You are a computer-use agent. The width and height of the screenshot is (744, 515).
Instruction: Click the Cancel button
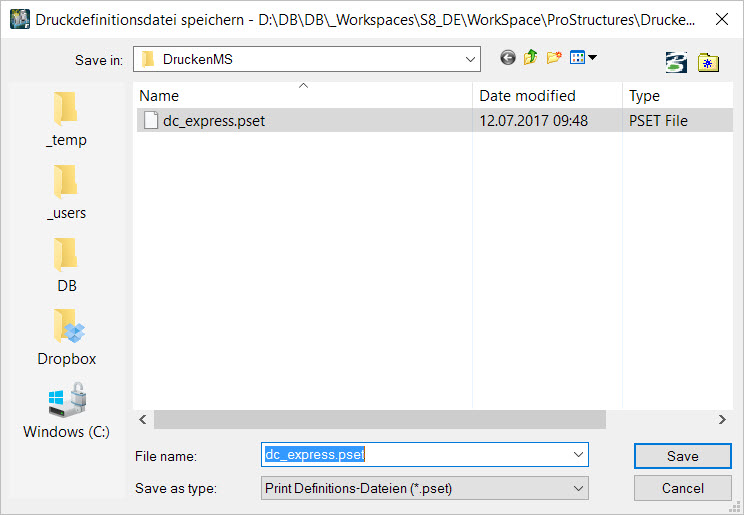click(682, 488)
